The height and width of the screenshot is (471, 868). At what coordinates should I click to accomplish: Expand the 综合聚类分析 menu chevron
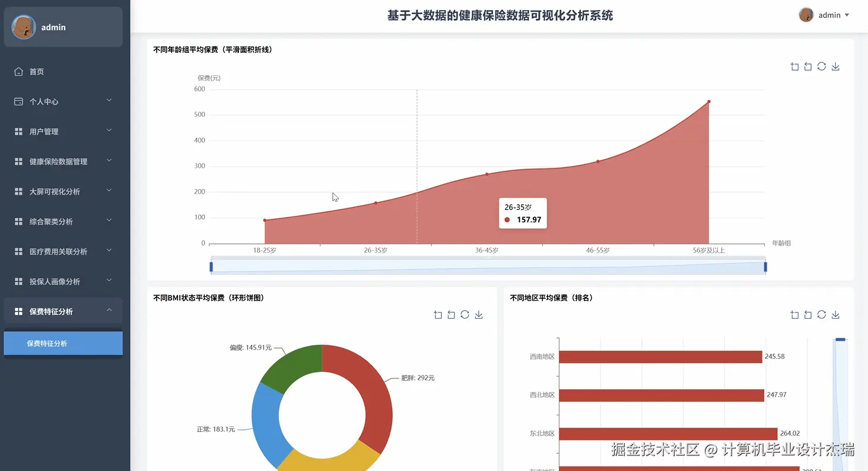pos(109,221)
